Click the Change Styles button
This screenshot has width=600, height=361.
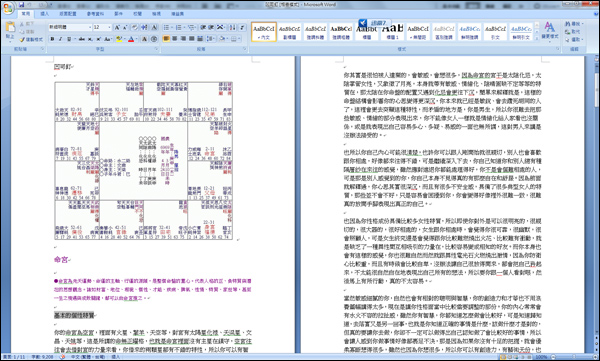click(x=550, y=31)
